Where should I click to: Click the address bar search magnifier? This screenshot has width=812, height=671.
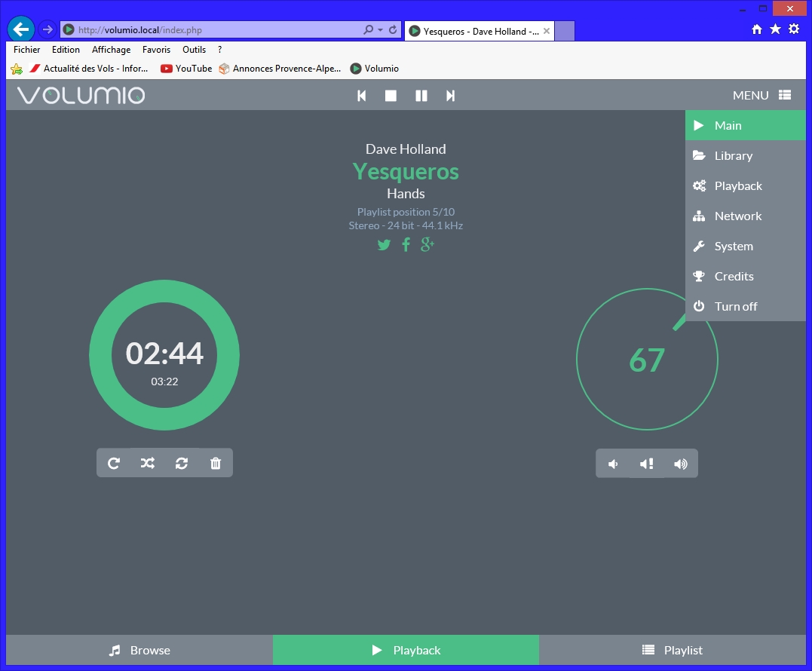tap(368, 29)
